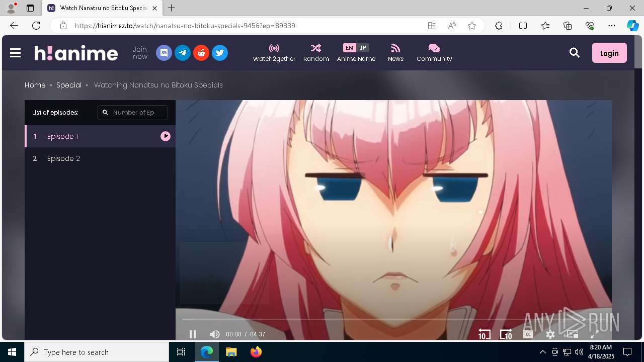The height and width of the screenshot is (362, 644).
Task: Open Watch2gether section
Action: tap(274, 53)
